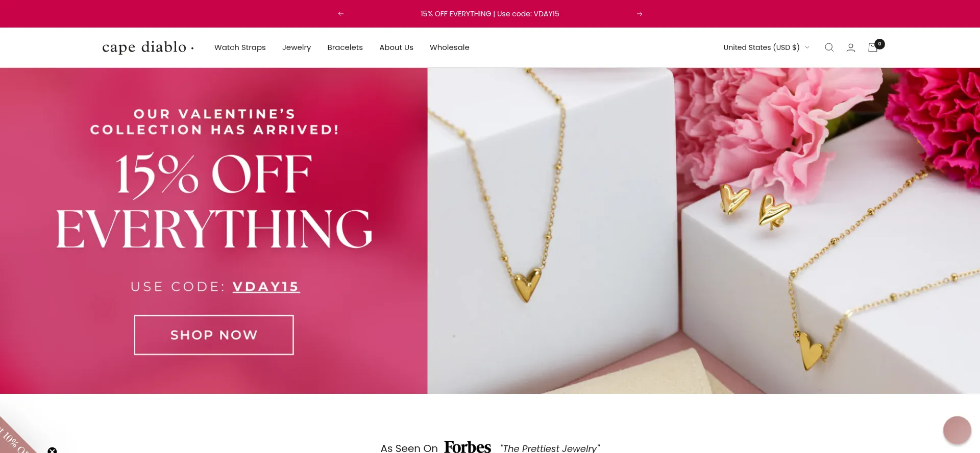Open the Watch Straps menu
This screenshot has height=453, width=980.
(240, 47)
